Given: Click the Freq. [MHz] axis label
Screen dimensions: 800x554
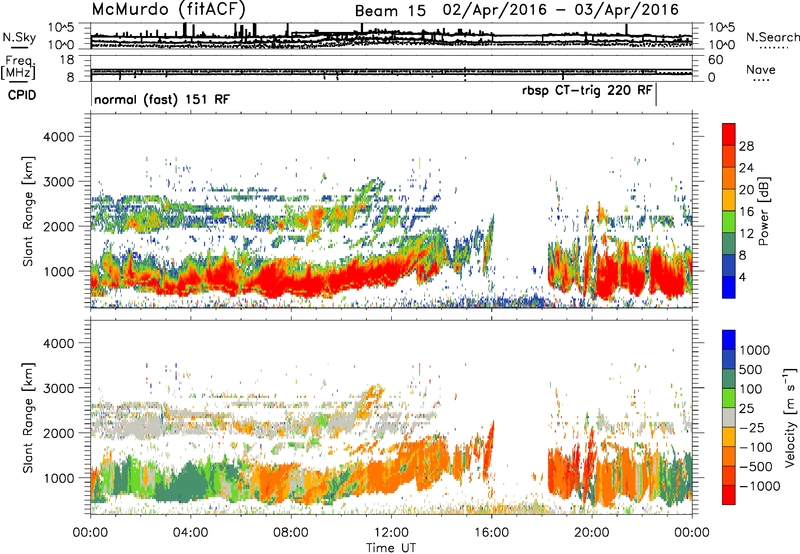Looking at the screenshot, I should tap(18, 67).
